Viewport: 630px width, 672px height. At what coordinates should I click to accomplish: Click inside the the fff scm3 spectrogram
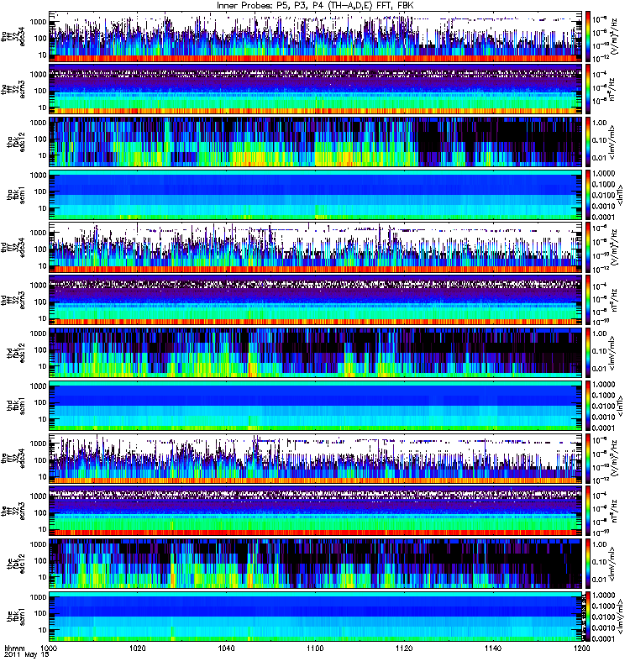pyautogui.click(x=316, y=512)
